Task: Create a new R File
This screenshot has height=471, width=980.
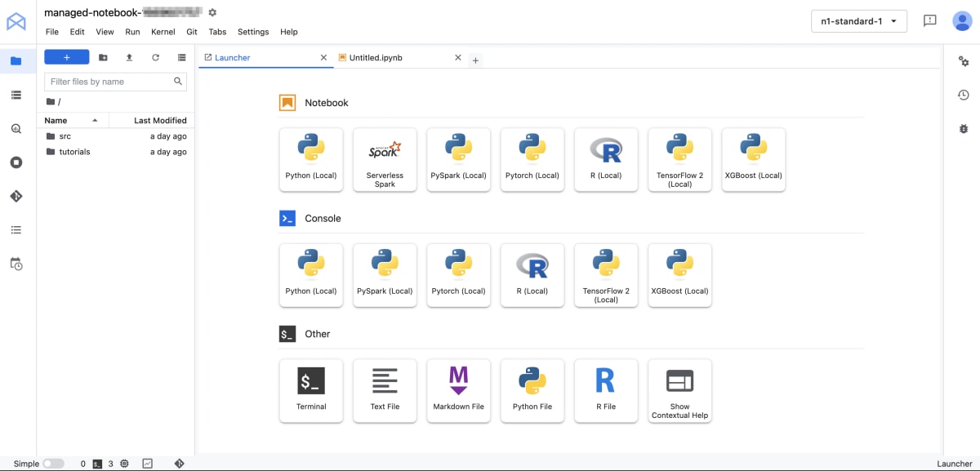Action: pyautogui.click(x=606, y=391)
